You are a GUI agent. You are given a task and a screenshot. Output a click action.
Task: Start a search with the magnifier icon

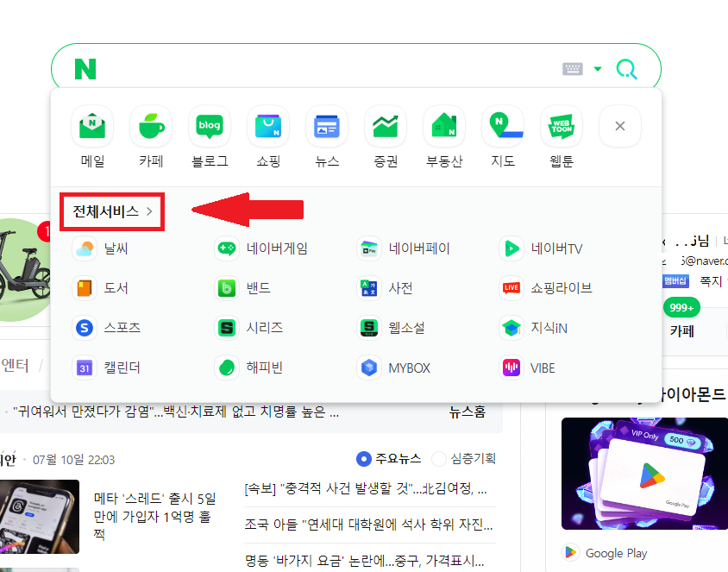click(x=626, y=68)
